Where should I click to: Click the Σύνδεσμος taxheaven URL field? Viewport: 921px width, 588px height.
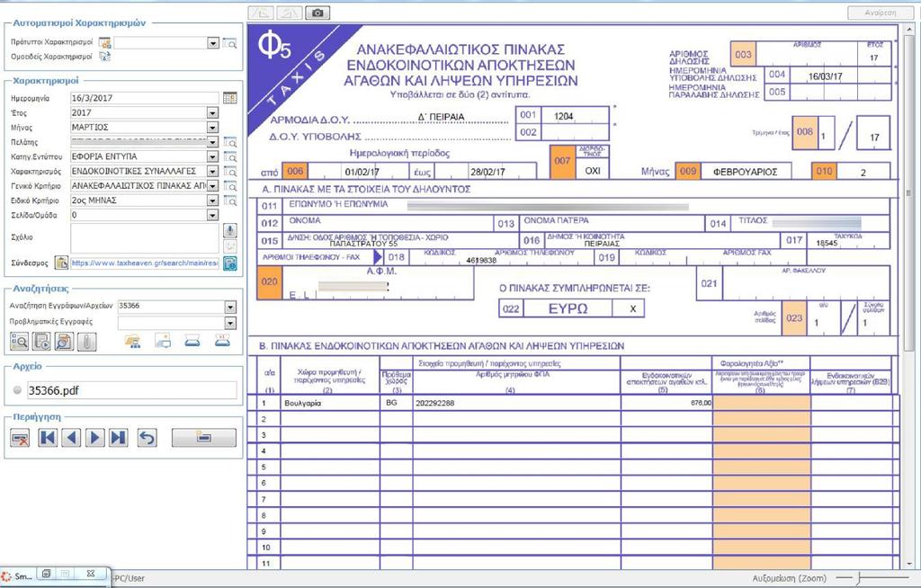145,263
